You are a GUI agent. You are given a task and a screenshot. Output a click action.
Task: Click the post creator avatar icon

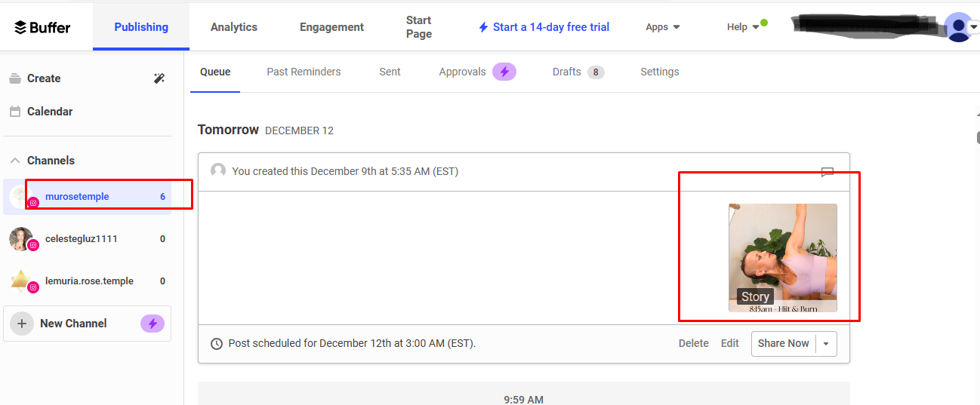(x=218, y=170)
